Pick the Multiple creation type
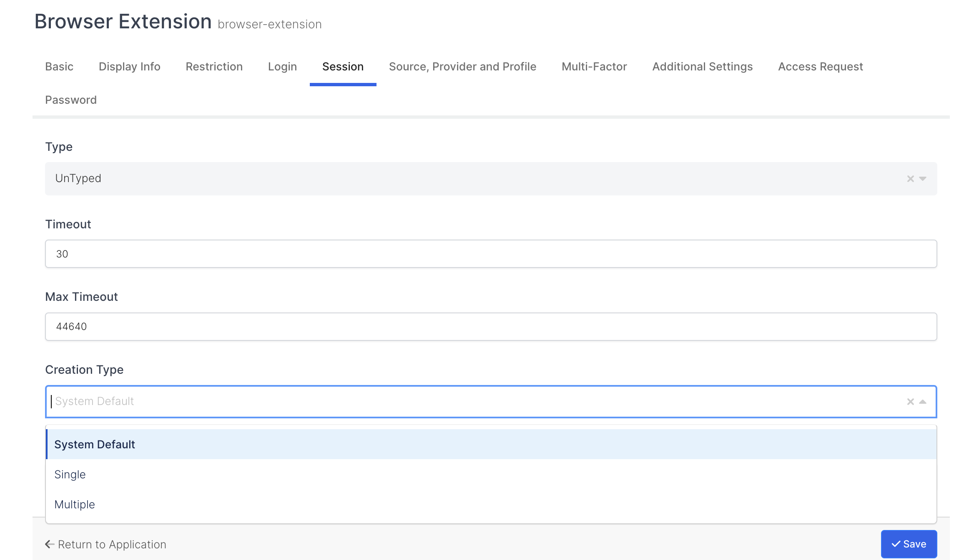This screenshot has height=560, width=969. point(75,505)
